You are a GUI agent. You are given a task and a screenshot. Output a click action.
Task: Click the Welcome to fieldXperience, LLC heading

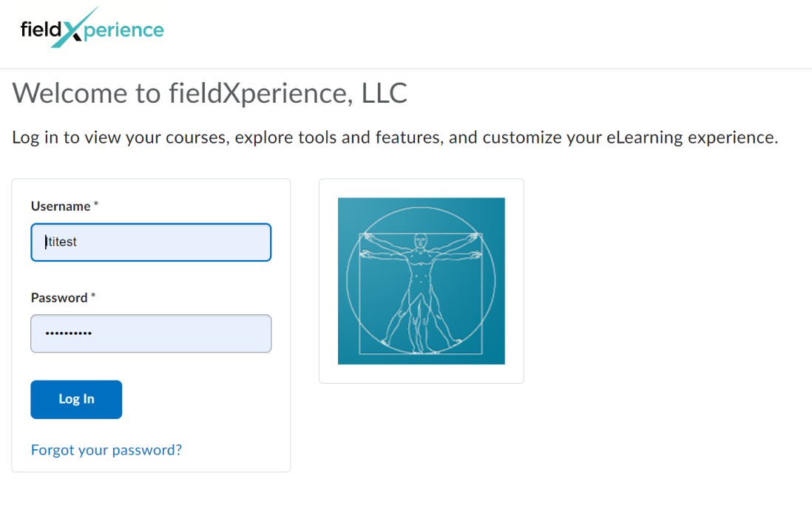pyautogui.click(x=210, y=93)
